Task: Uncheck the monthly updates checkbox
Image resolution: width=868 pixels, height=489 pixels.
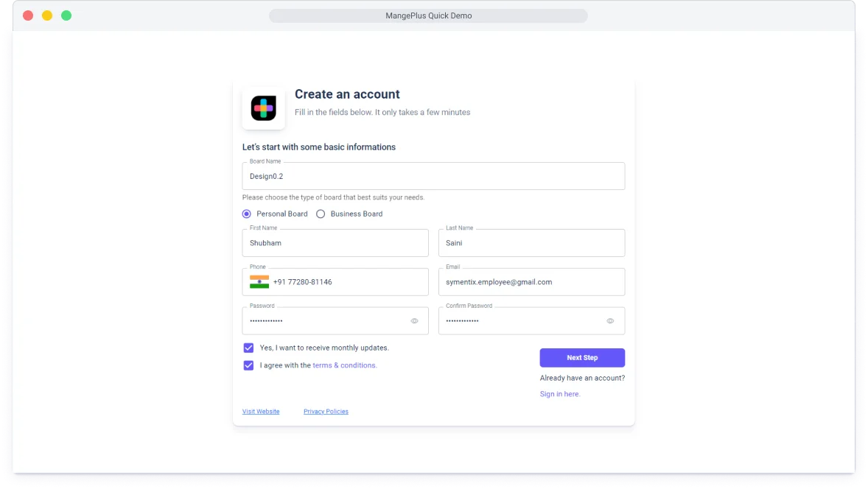Action: pyautogui.click(x=248, y=348)
